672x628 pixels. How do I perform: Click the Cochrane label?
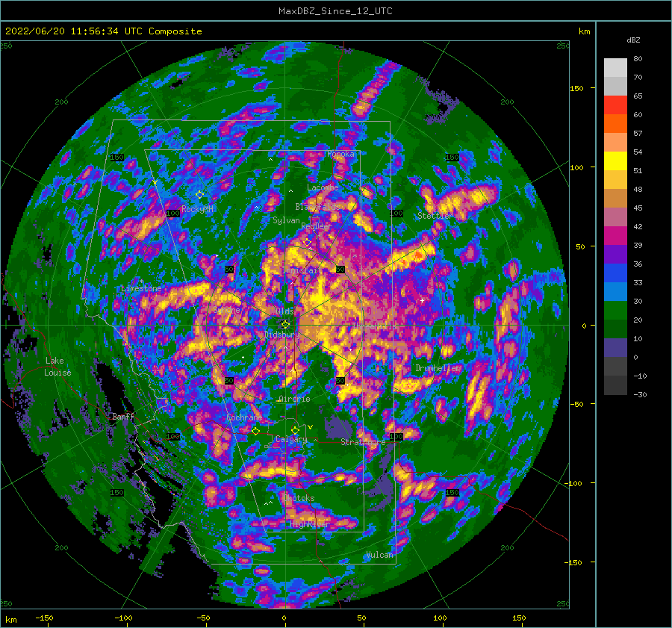tap(244, 417)
